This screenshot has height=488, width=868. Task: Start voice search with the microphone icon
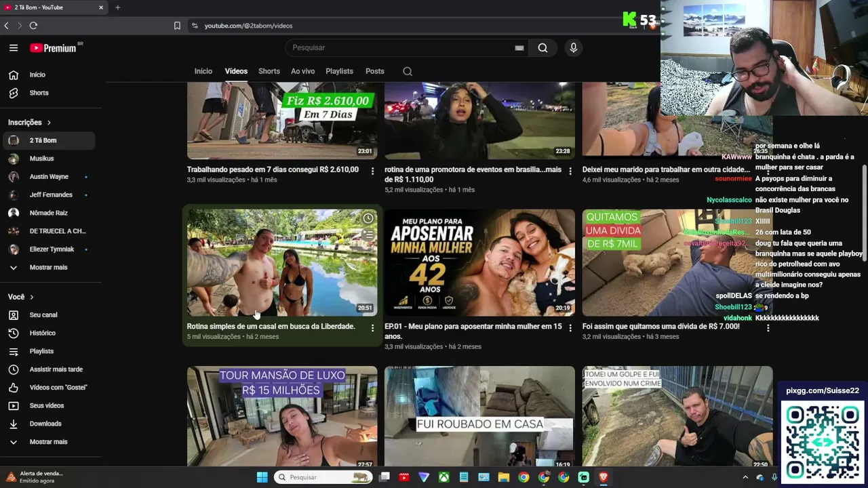point(573,47)
